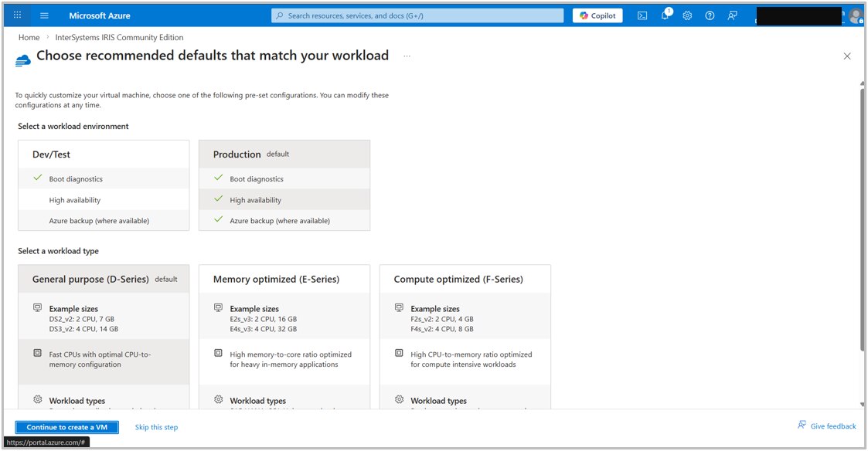Open your account avatar menu
Image resolution: width=868 pixels, height=451 pixels.
pyautogui.click(x=854, y=15)
